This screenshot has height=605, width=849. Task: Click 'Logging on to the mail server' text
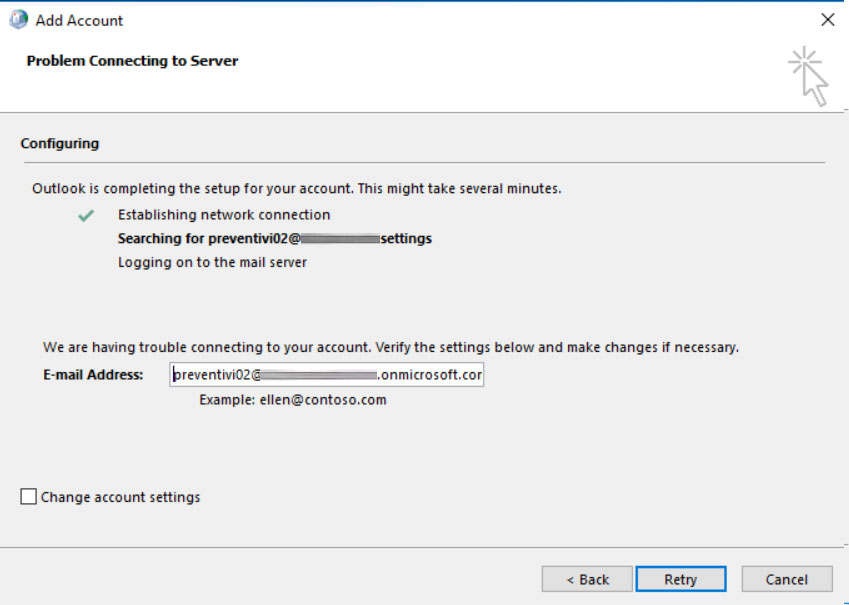212,263
